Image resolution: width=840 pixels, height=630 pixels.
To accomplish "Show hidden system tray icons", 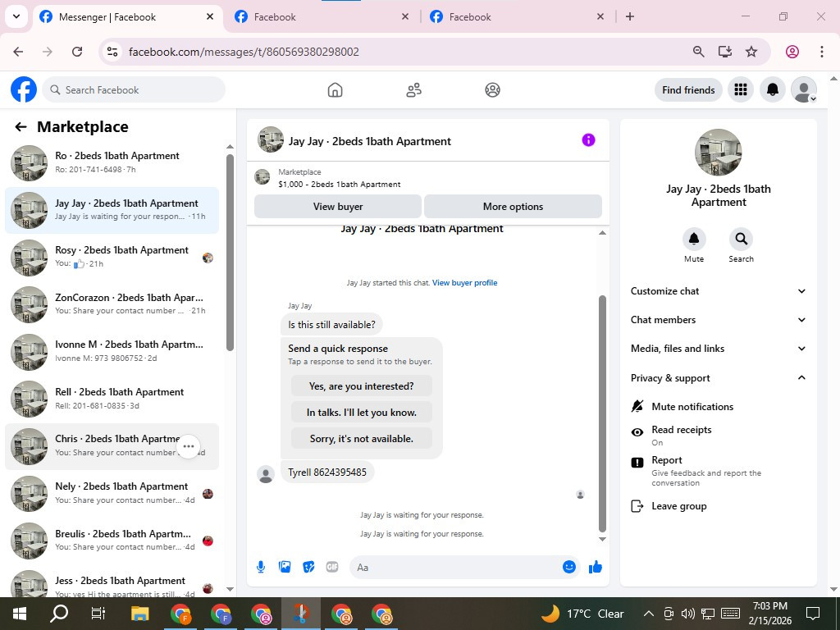I will point(648,614).
